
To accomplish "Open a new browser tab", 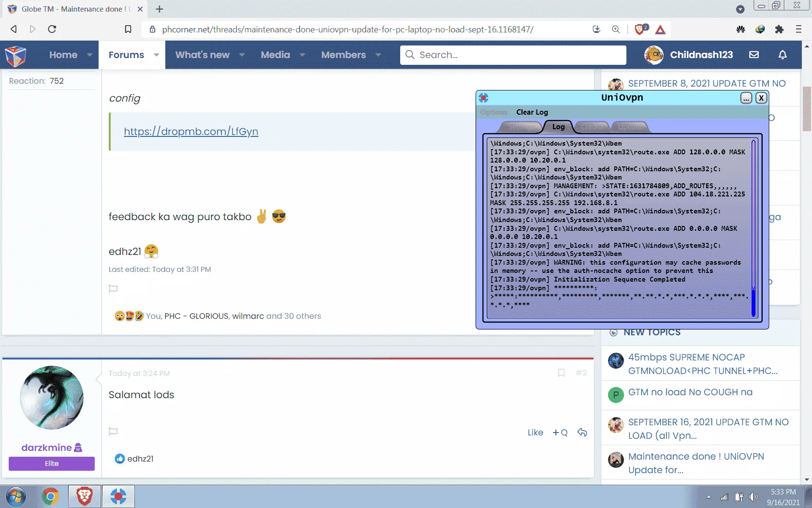I will click(159, 9).
